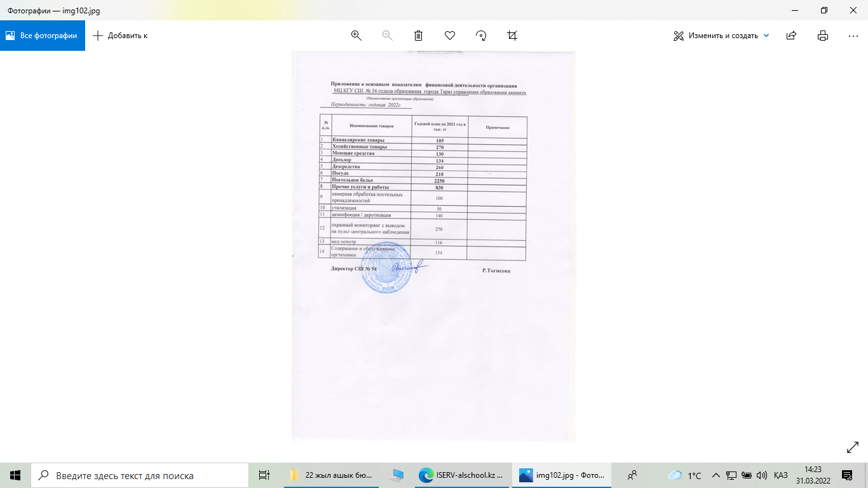
Task: Add photo to favorites with heart icon
Action: coord(450,36)
